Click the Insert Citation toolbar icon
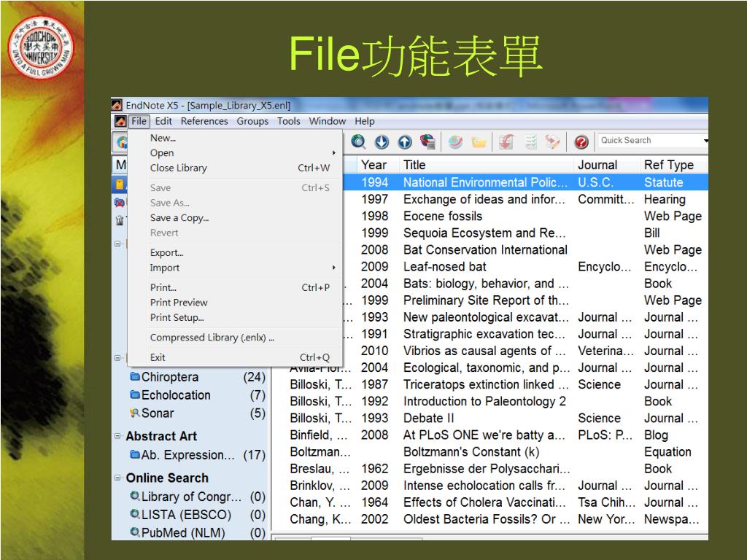Image resolution: width=747 pixels, height=560 pixels. (506, 141)
